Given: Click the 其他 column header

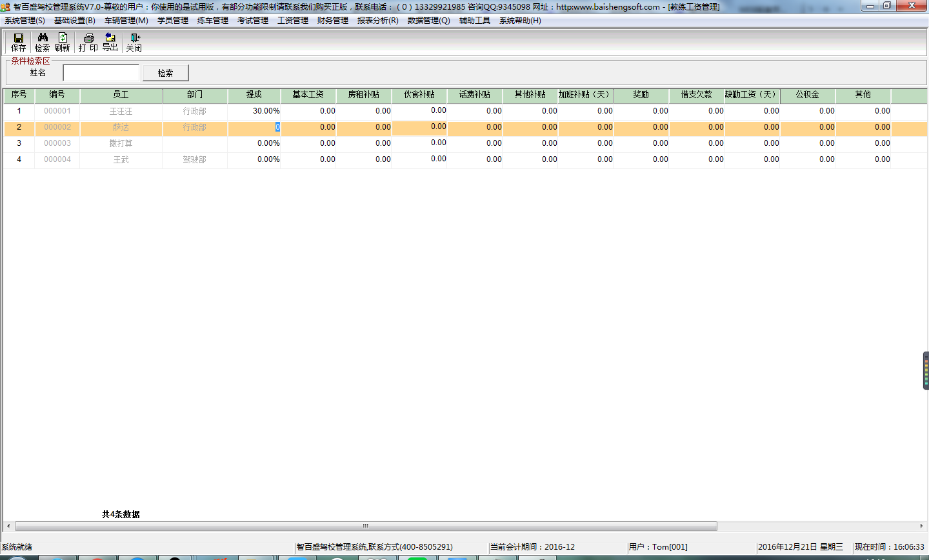Looking at the screenshot, I should click(x=863, y=95).
